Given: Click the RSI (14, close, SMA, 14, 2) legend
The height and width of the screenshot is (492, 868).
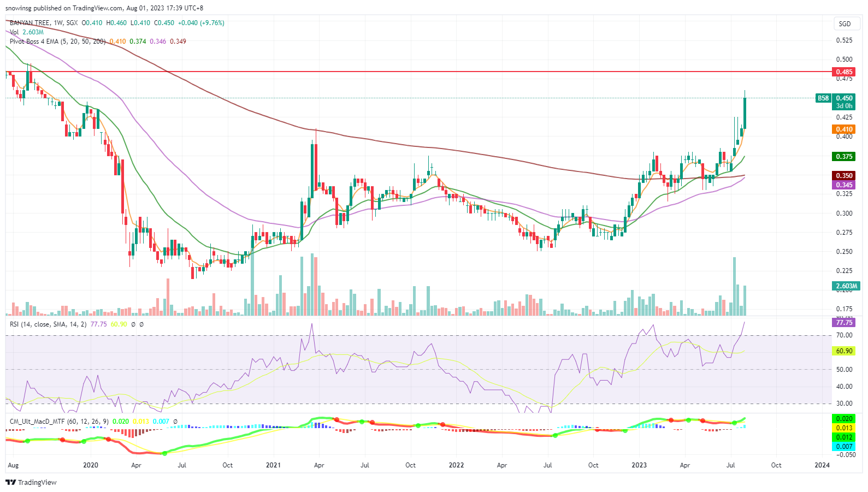Looking at the screenshot, I should (x=48, y=324).
